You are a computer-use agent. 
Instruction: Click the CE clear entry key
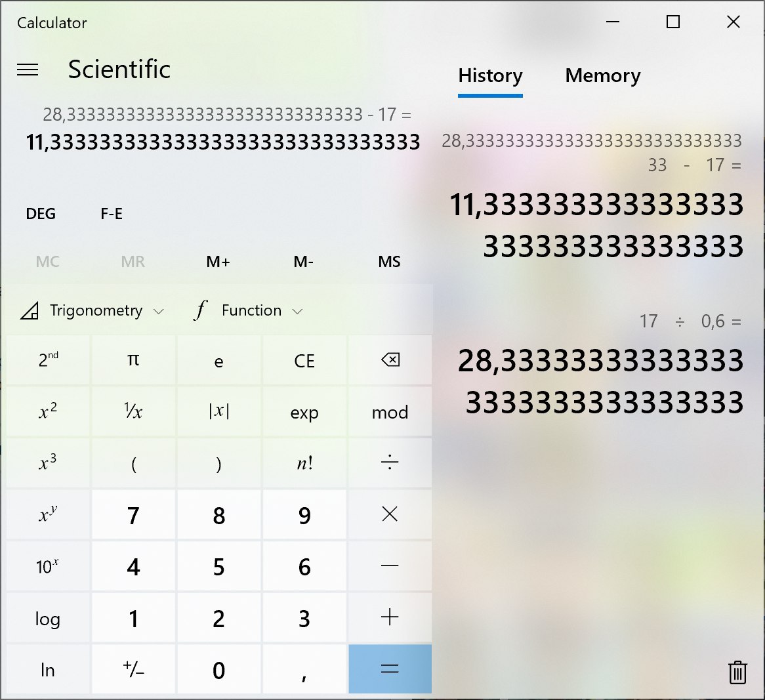[x=304, y=360]
